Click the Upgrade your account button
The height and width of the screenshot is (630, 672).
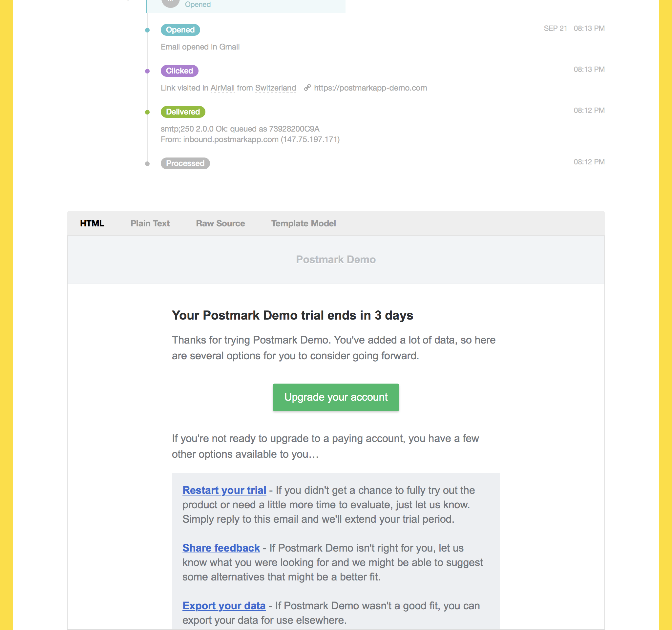point(336,397)
